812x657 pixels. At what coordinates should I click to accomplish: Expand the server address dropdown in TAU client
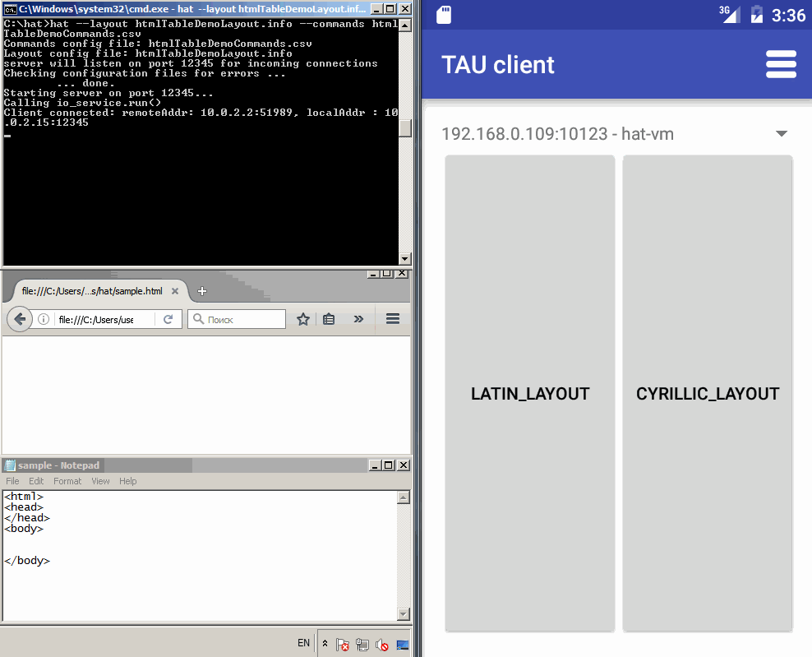782,134
